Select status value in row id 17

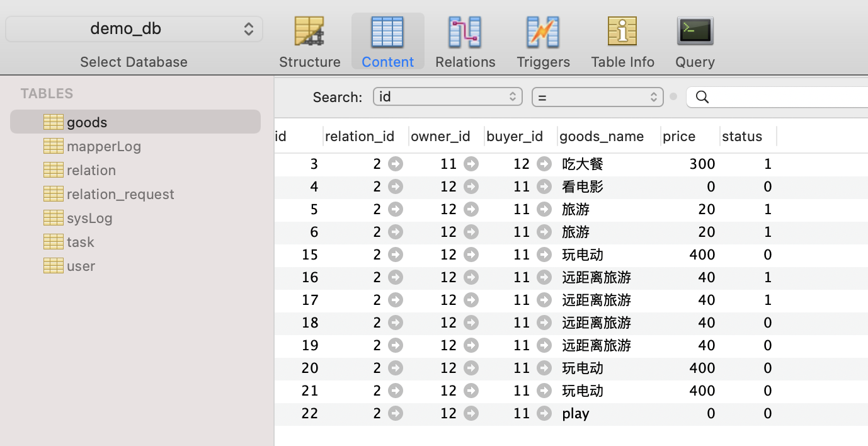point(767,300)
